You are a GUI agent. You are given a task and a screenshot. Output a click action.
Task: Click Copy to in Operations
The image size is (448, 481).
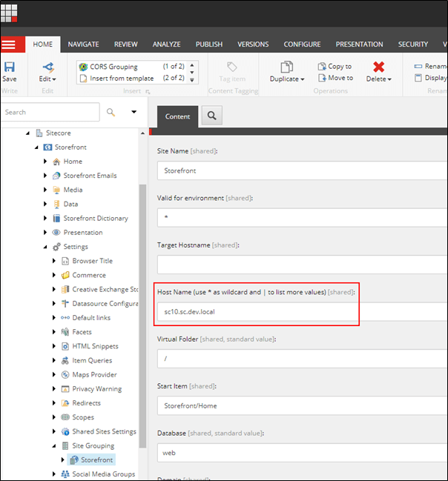tap(335, 66)
